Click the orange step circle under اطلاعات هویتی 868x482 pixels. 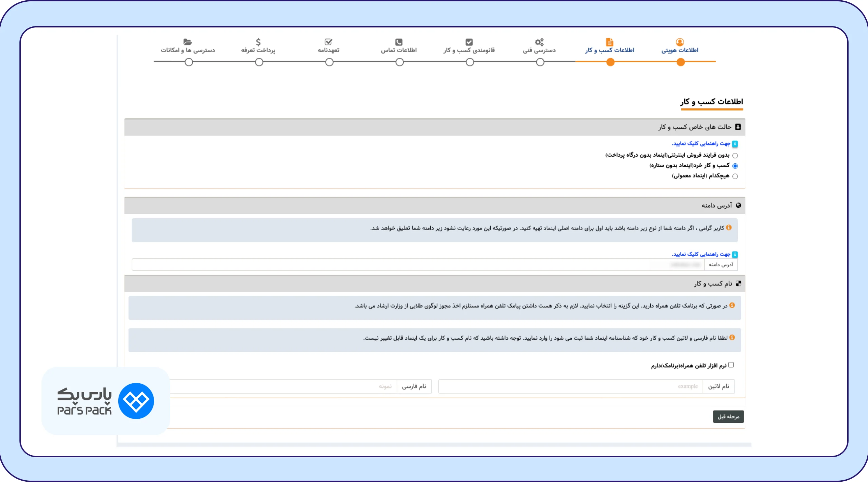click(680, 62)
